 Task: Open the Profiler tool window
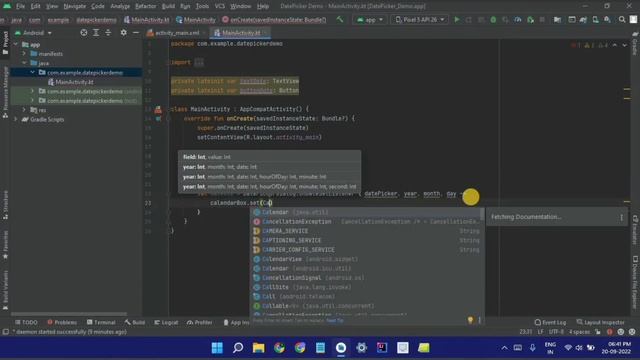200,322
